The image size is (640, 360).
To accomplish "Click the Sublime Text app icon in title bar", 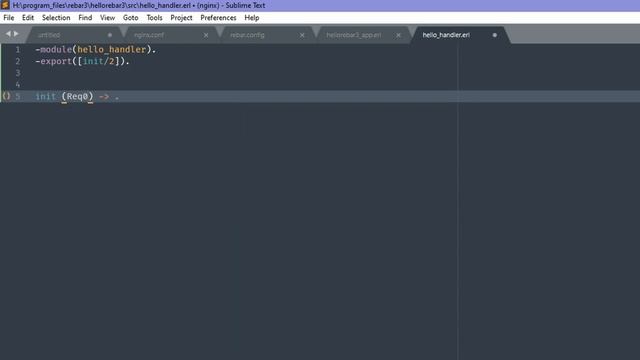I will [5, 5].
